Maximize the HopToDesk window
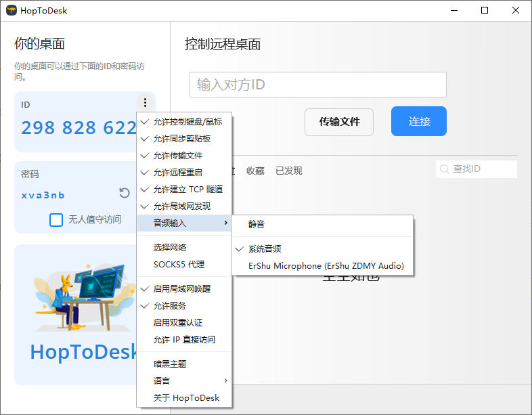 pyautogui.click(x=485, y=11)
